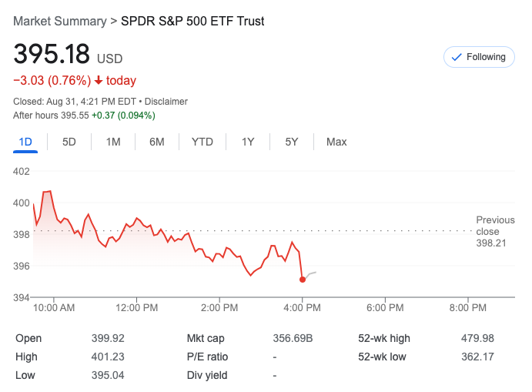Click the Disclaimer link
The height and width of the screenshot is (392, 532).
167,102
